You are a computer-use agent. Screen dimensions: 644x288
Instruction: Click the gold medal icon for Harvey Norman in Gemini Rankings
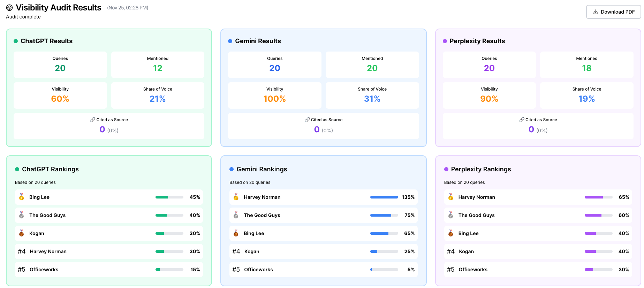tap(236, 197)
